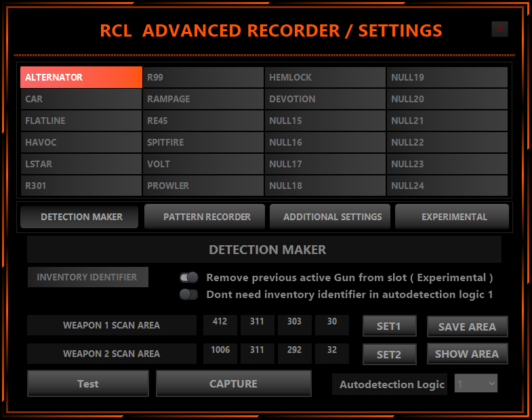Open the Autodetection Logic dropdown
This screenshot has width=532, height=420.
pos(476,383)
